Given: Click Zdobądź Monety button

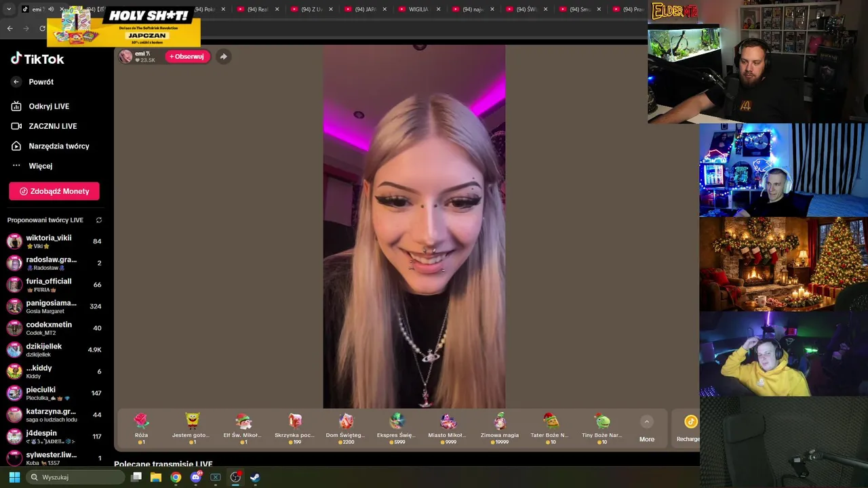Looking at the screenshot, I should [x=54, y=191].
